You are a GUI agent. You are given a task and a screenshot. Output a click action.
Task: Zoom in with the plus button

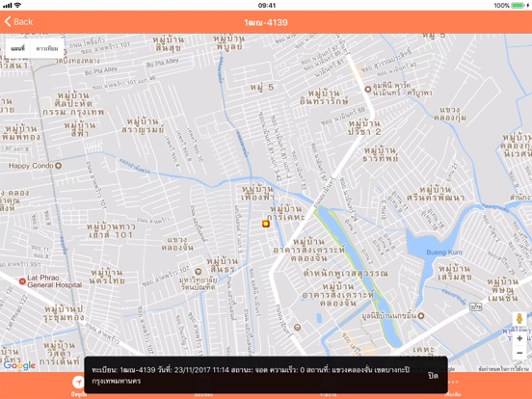coord(519,338)
